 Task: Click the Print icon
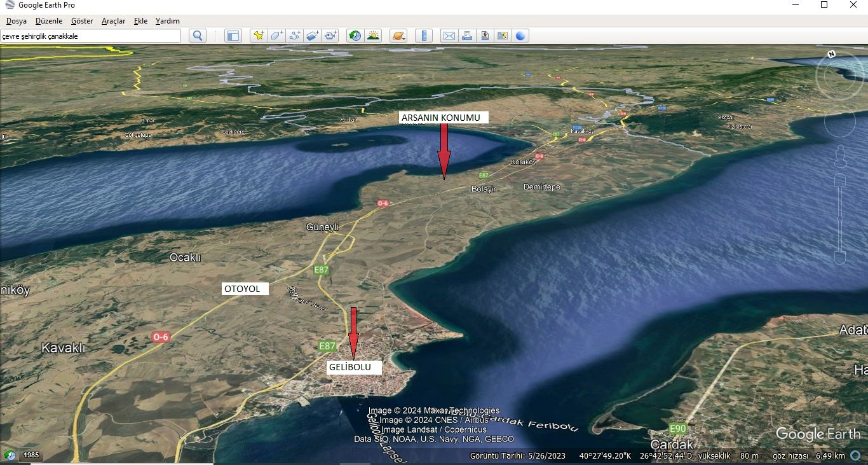[467, 36]
